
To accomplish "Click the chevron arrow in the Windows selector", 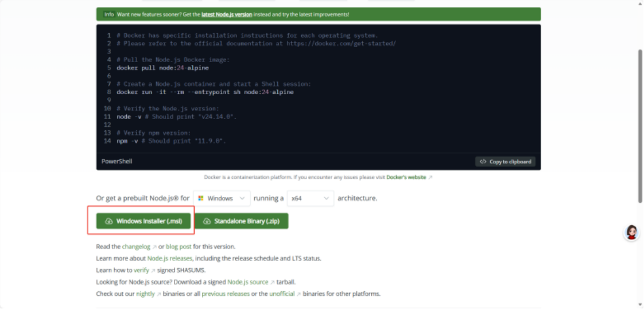I will pos(242,198).
